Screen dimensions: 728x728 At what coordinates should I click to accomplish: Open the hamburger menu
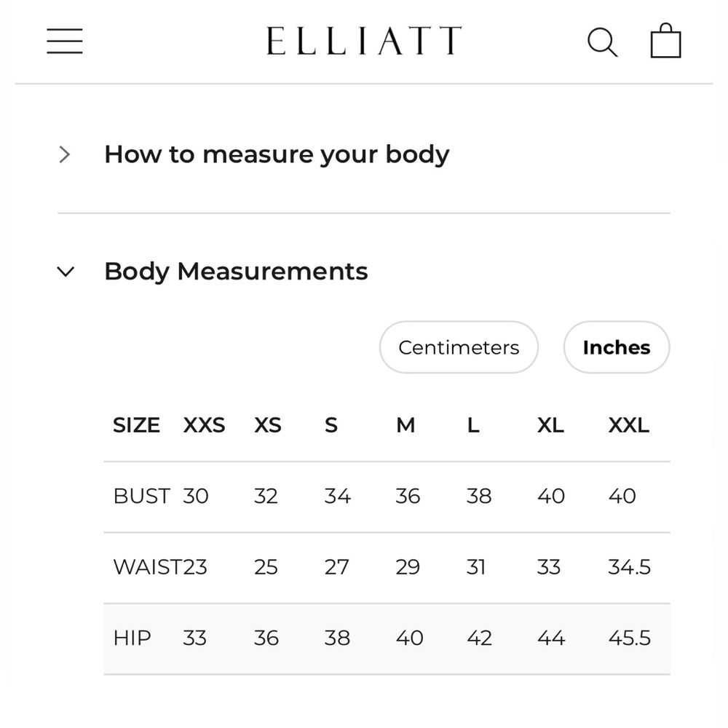(65, 41)
